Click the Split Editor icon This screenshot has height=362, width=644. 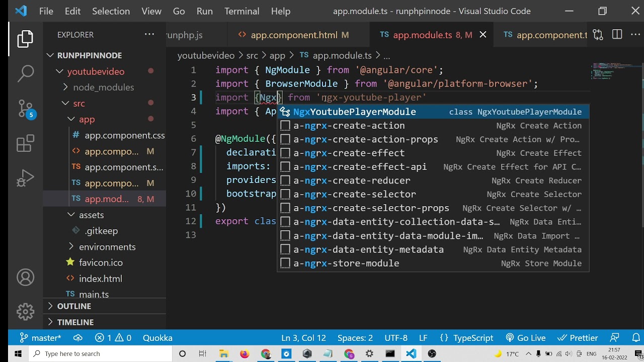click(617, 35)
